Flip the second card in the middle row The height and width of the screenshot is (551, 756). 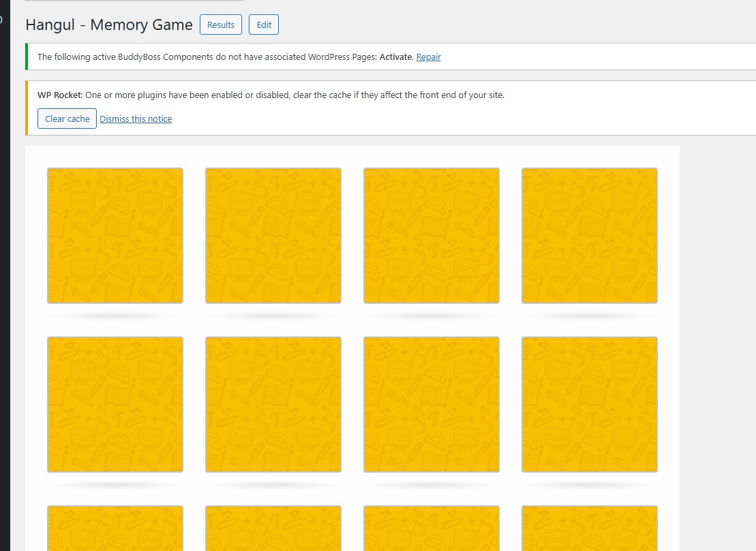pyautogui.click(x=273, y=404)
